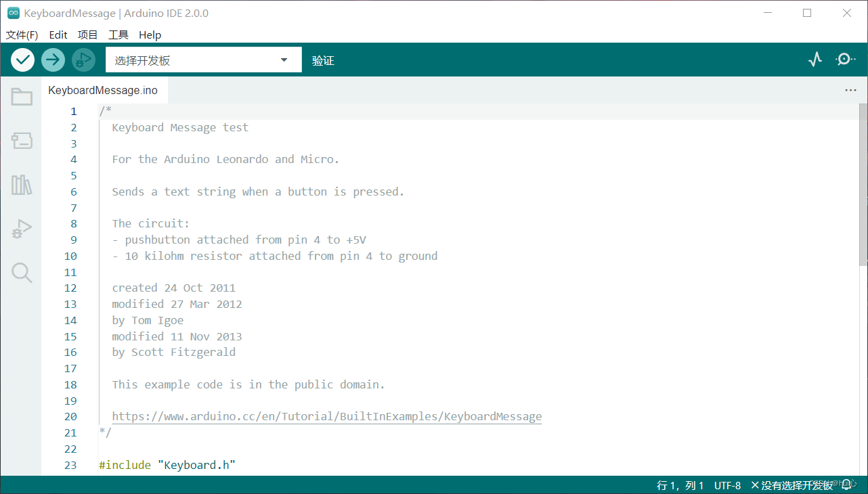Screen dimensions: 868x494
Task: Close the Arduino IDE window
Action: click(847, 13)
